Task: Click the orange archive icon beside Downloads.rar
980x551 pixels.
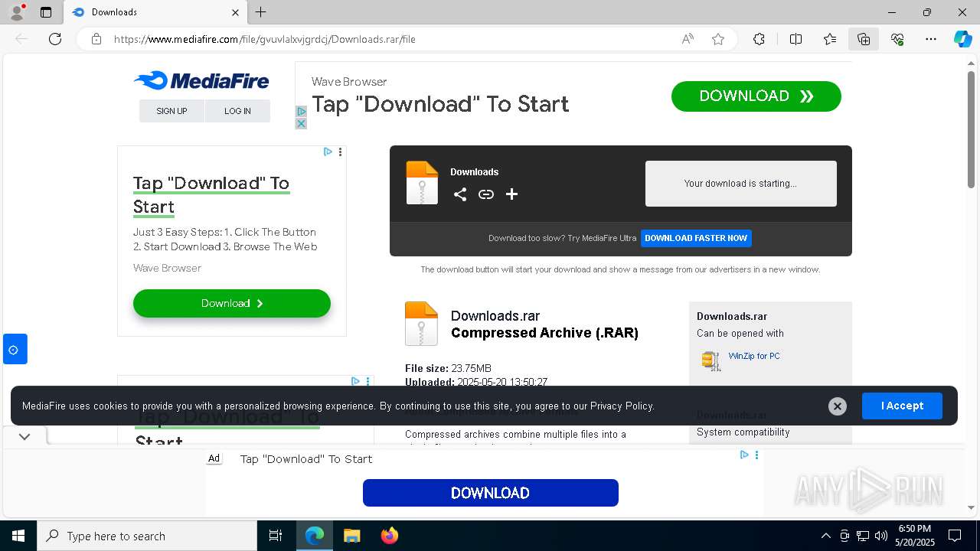Action: (x=421, y=323)
